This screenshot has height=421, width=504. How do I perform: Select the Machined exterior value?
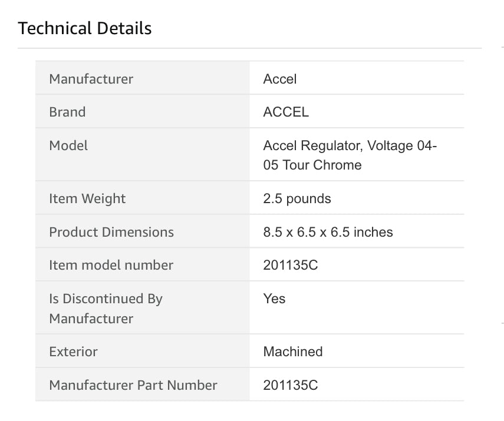(x=293, y=352)
